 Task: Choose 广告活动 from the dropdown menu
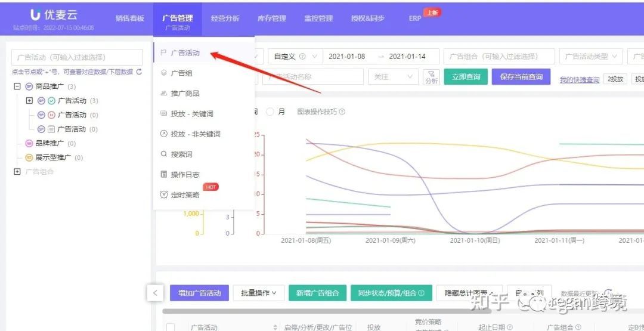tap(204, 53)
